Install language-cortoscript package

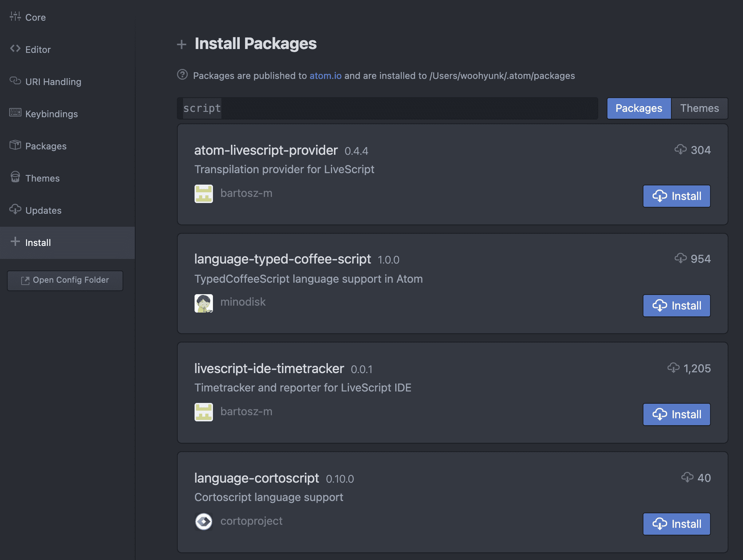(676, 524)
